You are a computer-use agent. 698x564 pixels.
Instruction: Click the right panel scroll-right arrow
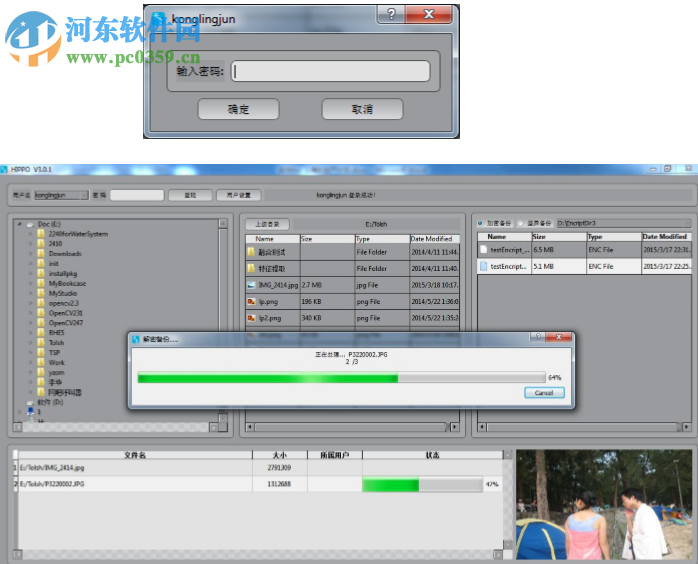pyautogui.click(x=686, y=427)
